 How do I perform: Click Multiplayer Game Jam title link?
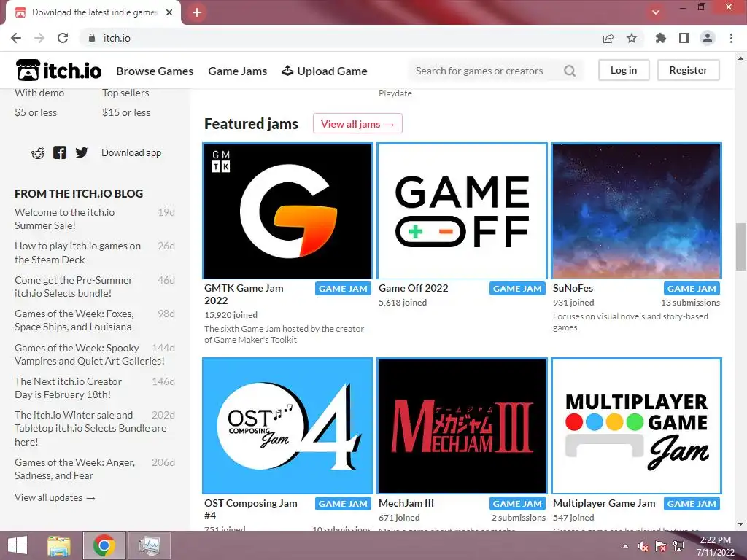pos(604,503)
